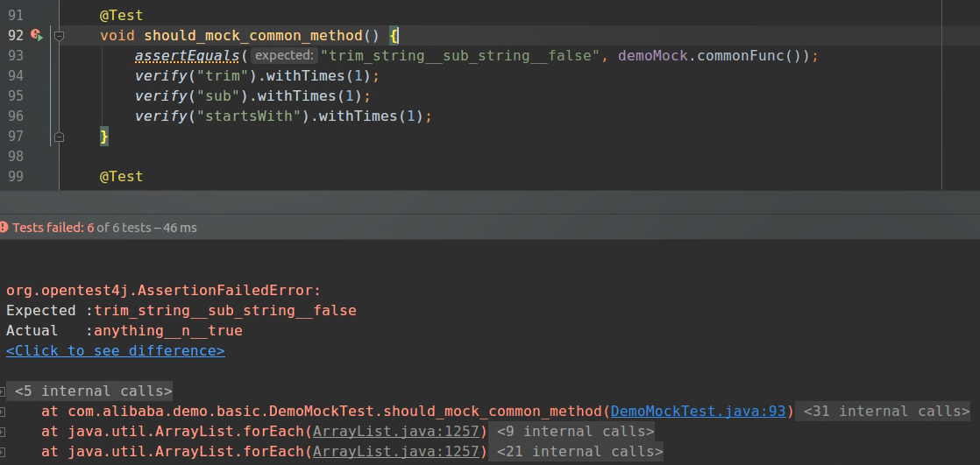The width and height of the screenshot is (980, 465).
Task: Expand the '<9 internal calls>' folded frames
Action: (x=575, y=432)
